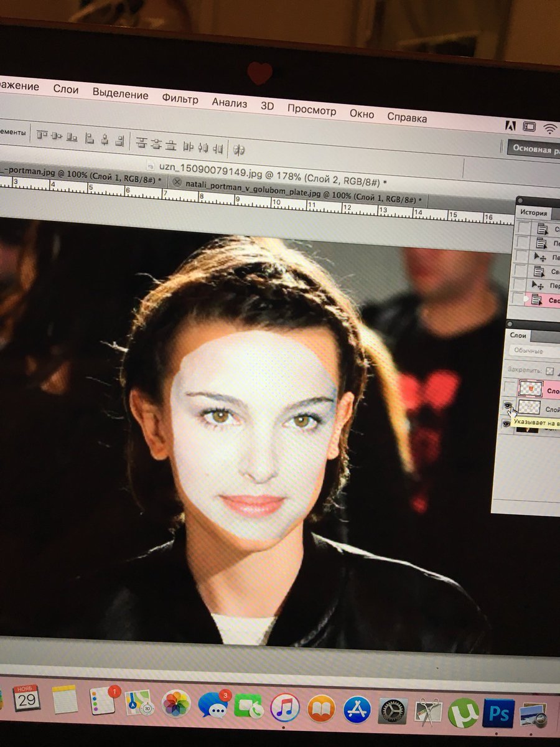
Task: Click the Align horizontal centers icon
Action: coord(105,139)
